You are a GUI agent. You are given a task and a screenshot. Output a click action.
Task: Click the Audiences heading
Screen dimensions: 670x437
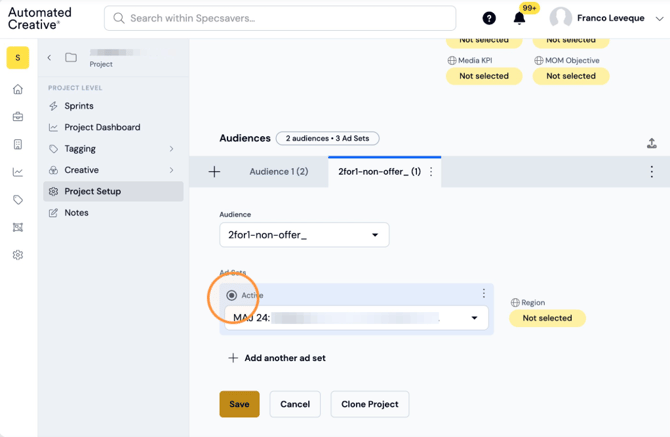click(x=245, y=138)
